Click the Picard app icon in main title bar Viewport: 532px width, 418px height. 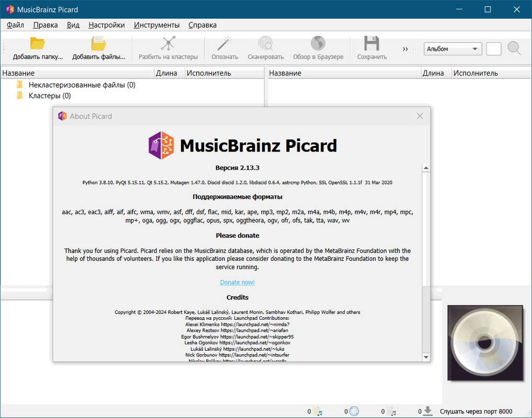tap(10, 9)
